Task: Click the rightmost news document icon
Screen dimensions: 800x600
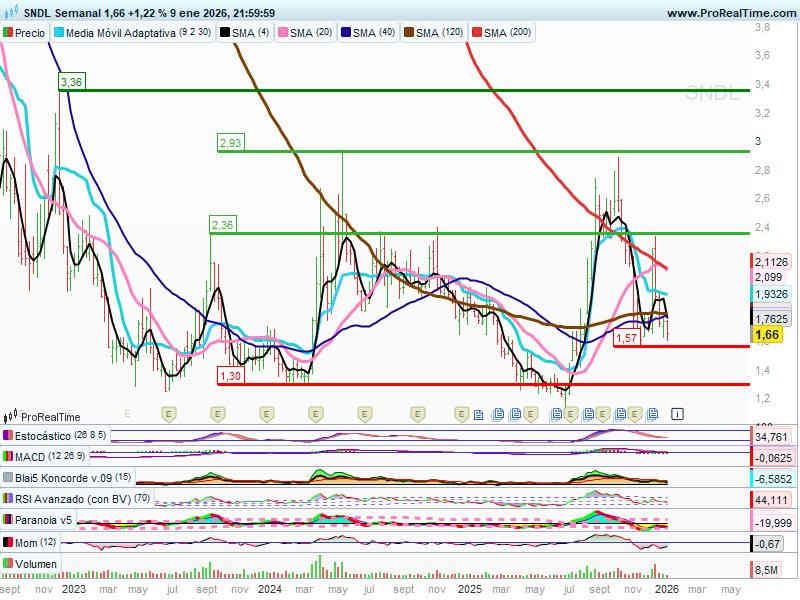Action: click(652, 413)
